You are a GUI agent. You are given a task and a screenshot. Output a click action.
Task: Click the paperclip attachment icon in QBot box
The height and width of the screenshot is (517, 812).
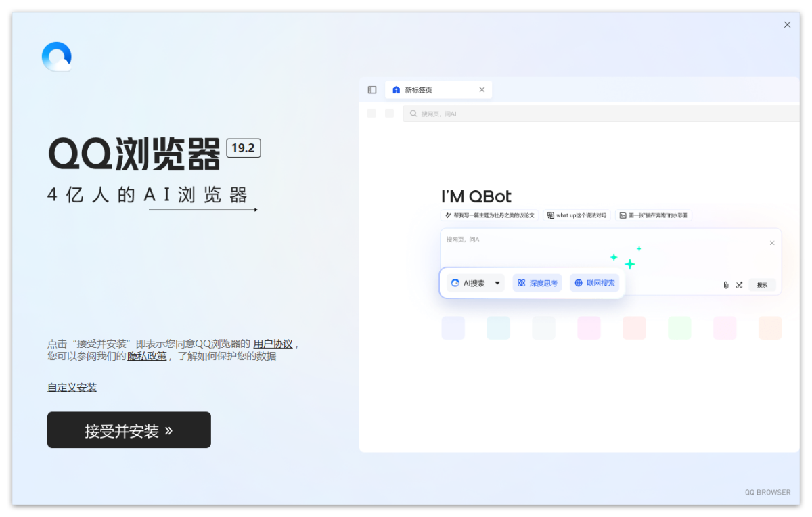coord(725,284)
